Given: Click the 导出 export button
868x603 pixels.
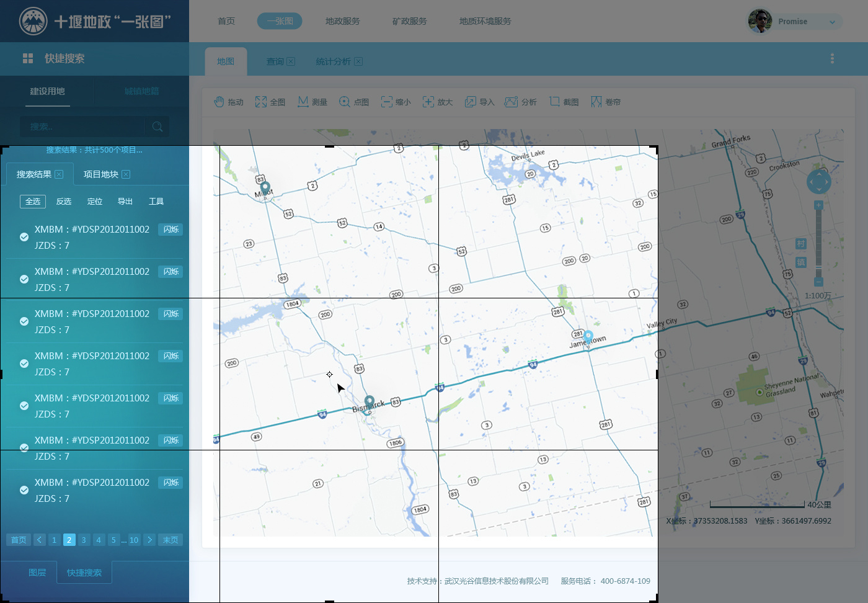Looking at the screenshot, I should click(125, 202).
